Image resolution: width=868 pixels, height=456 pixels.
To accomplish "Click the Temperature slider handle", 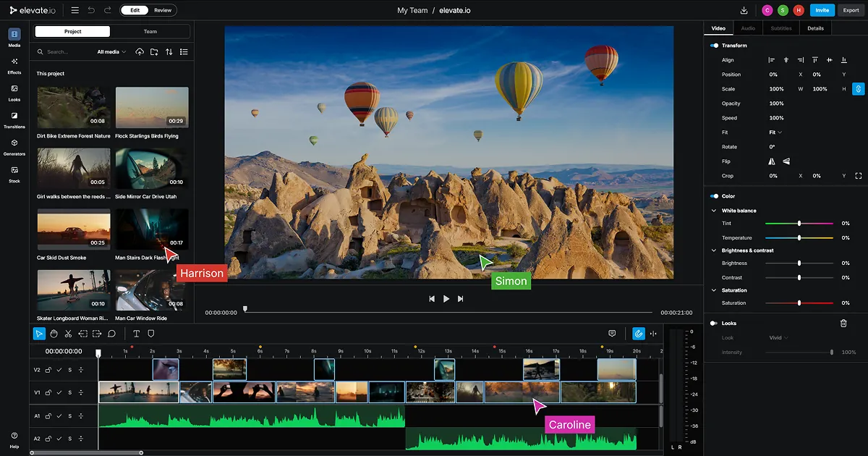I will (799, 238).
